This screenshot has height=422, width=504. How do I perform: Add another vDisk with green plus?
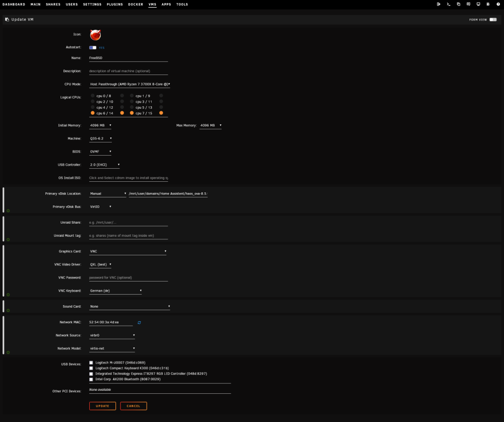click(x=8, y=210)
